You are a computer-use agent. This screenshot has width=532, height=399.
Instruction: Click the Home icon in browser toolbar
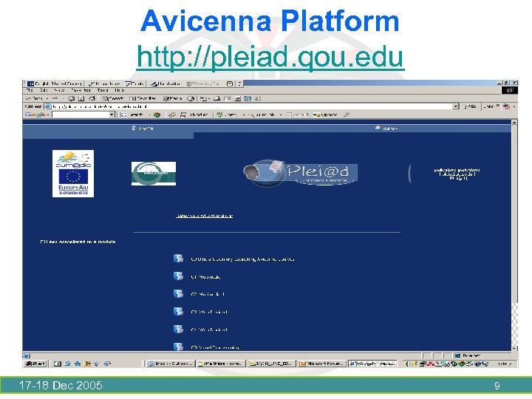point(92,98)
